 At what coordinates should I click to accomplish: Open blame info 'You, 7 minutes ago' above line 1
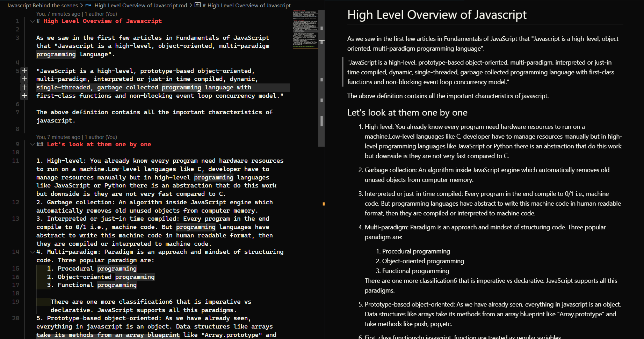tap(57, 14)
